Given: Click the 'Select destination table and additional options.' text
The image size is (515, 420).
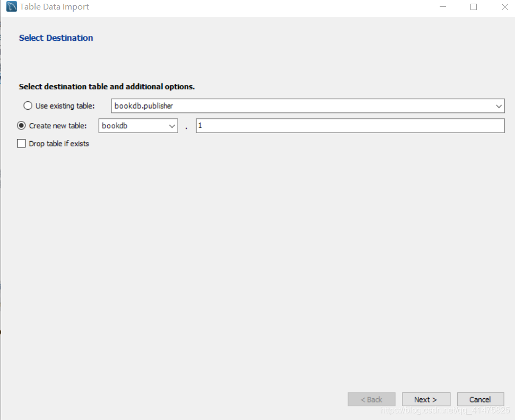Looking at the screenshot, I should 107,86.
